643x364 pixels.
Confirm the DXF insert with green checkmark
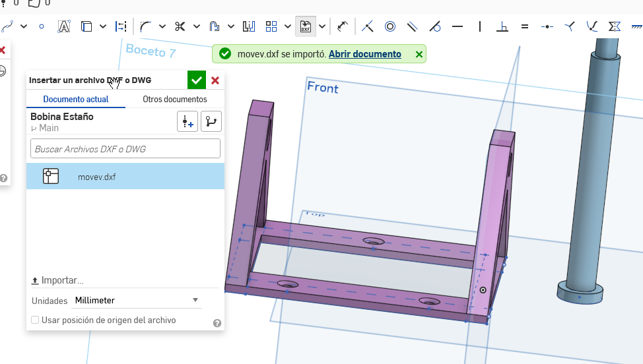coord(196,80)
